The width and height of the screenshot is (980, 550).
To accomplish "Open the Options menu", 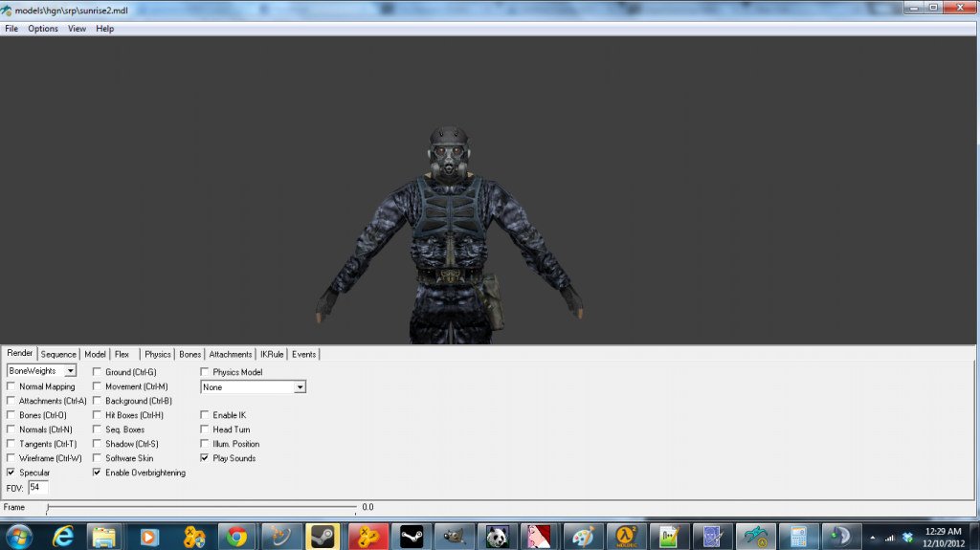I will [42, 29].
